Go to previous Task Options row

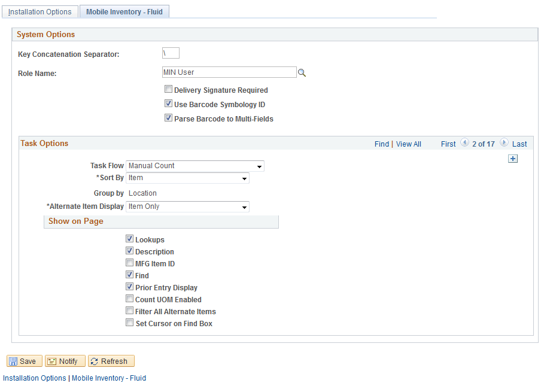tap(464, 143)
